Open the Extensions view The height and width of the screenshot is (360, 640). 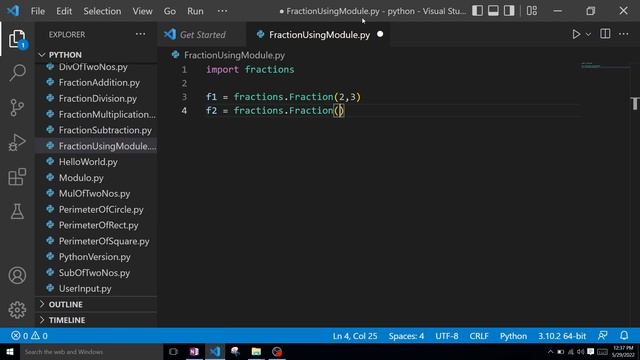click(x=17, y=177)
